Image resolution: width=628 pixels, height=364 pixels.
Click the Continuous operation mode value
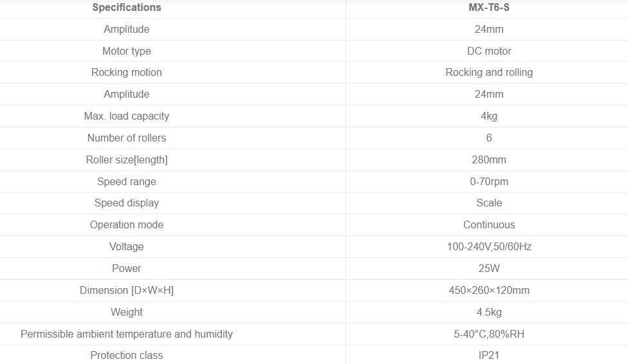[489, 224]
